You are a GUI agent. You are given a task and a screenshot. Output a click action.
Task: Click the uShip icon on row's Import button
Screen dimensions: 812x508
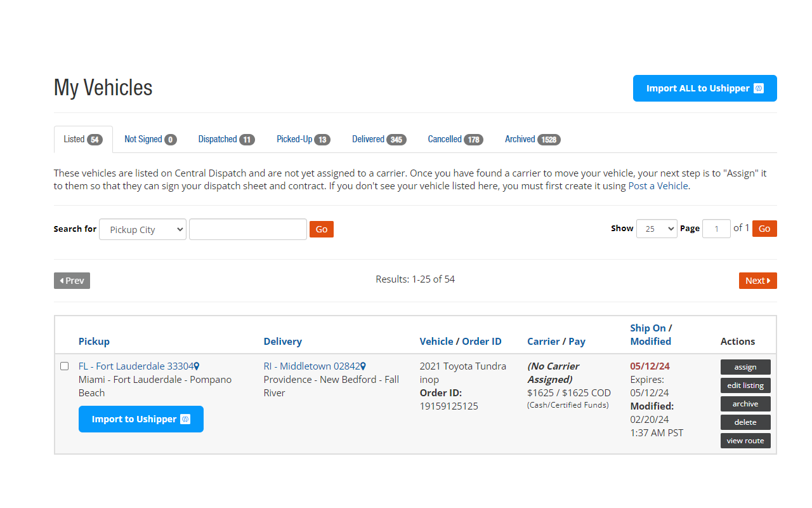click(x=185, y=419)
